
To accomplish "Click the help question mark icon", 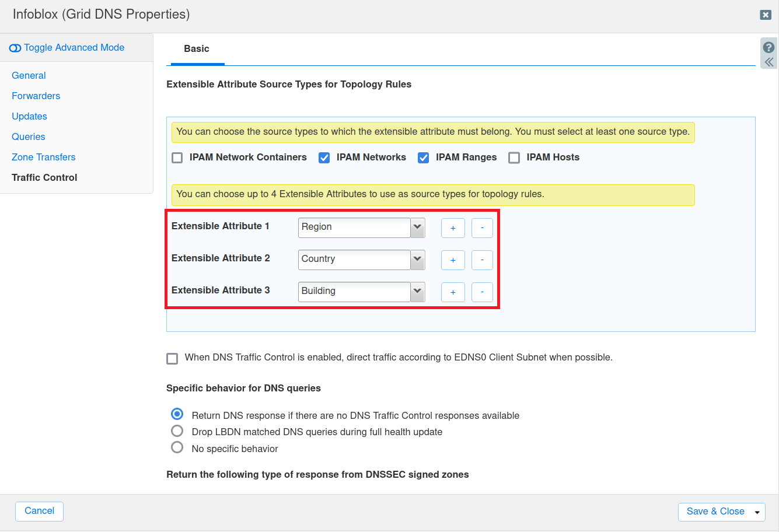I will [x=768, y=48].
